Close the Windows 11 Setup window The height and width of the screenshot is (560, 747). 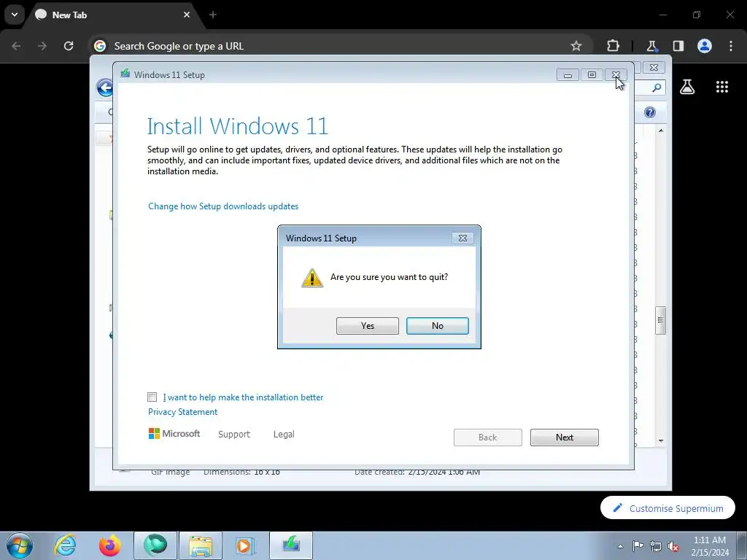pos(616,75)
